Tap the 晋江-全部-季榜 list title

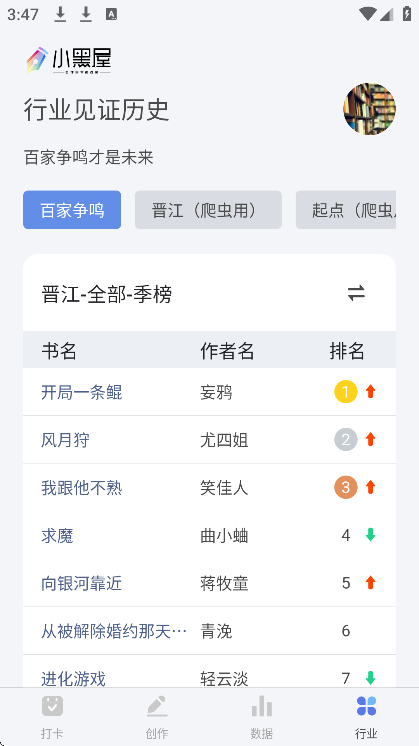tap(107, 294)
